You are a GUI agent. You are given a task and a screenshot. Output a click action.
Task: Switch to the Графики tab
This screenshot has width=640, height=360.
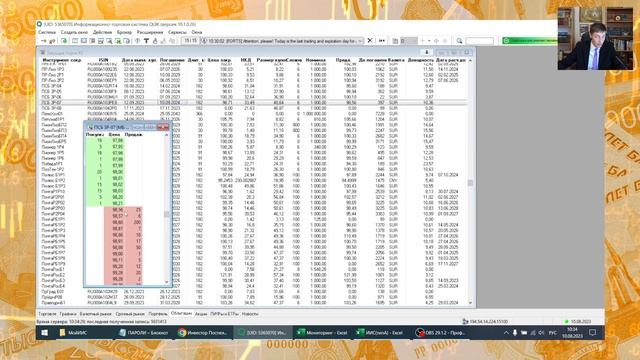pyautogui.click(x=68, y=314)
